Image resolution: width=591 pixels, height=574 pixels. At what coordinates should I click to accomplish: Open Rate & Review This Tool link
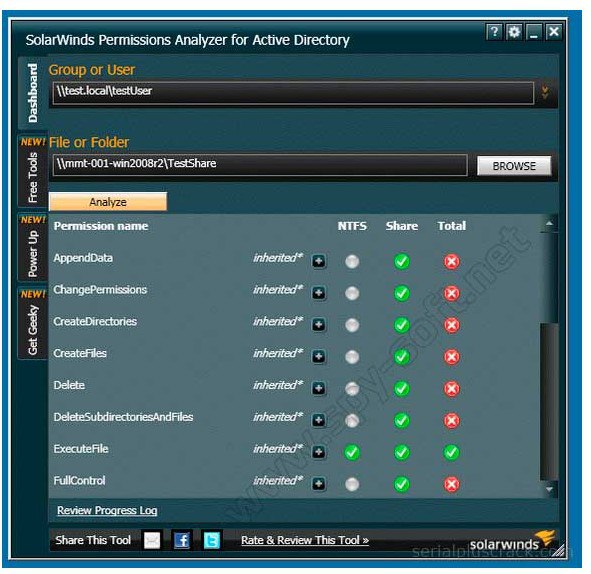pyautogui.click(x=305, y=540)
